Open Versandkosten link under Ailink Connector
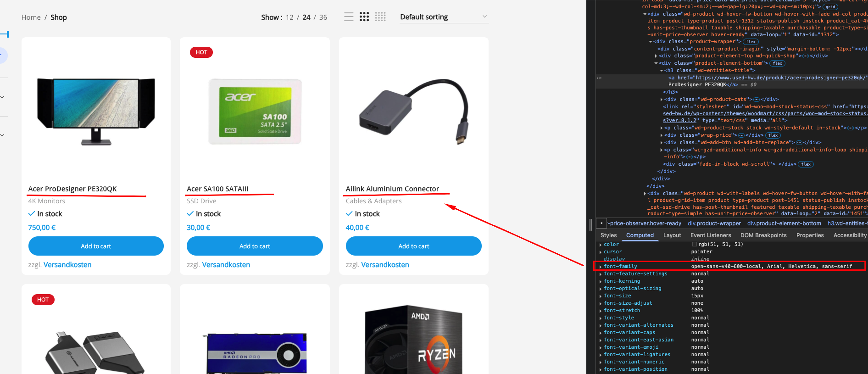 coord(385,265)
